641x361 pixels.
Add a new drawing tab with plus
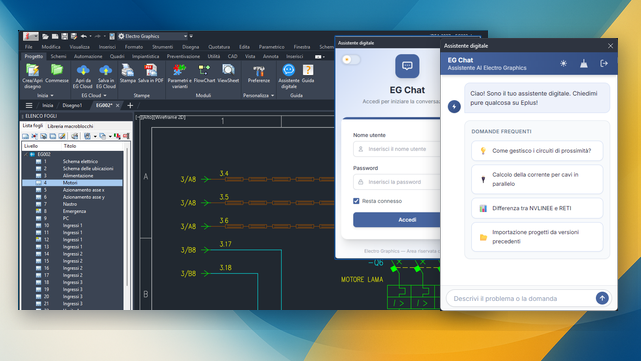coord(130,105)
